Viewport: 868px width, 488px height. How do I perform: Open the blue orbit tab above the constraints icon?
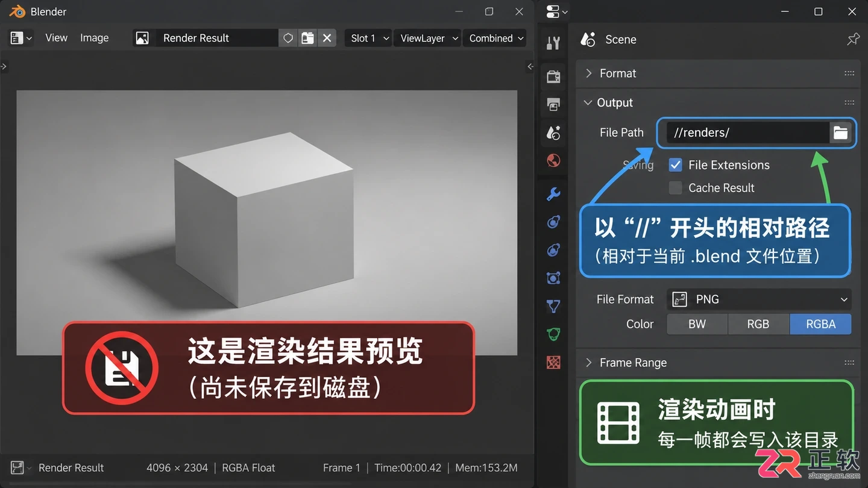click(x=553, y=249)
